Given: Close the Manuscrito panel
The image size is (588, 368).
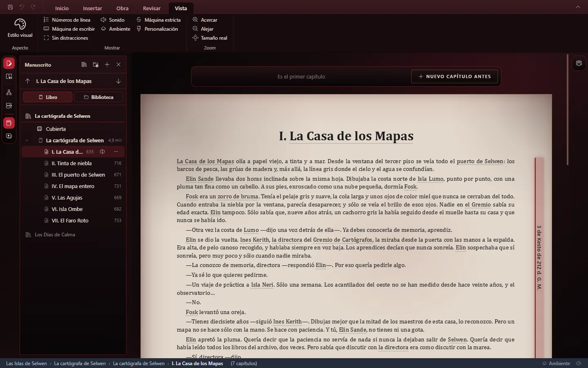Looking at the screenshot, I should tap(118, 65).
